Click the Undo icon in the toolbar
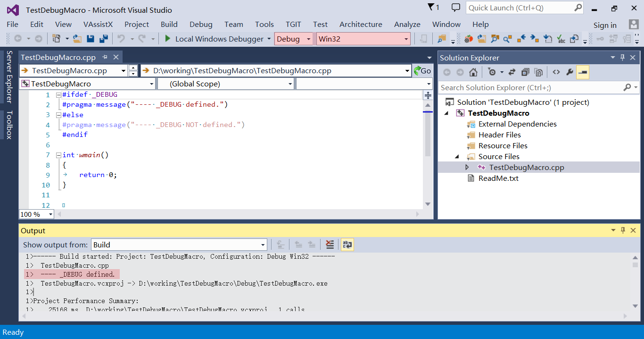 [122, 39]
